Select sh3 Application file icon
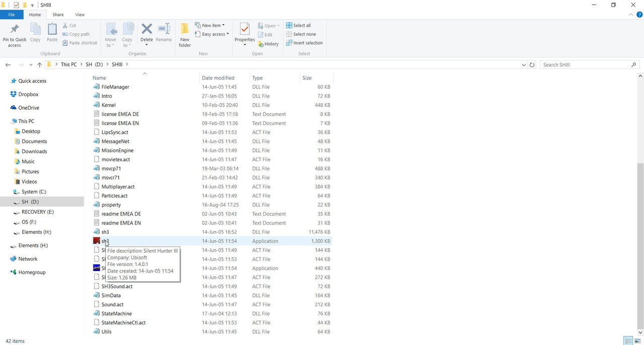644x345 pixels. pyautogui.click(x=97, y=241)
